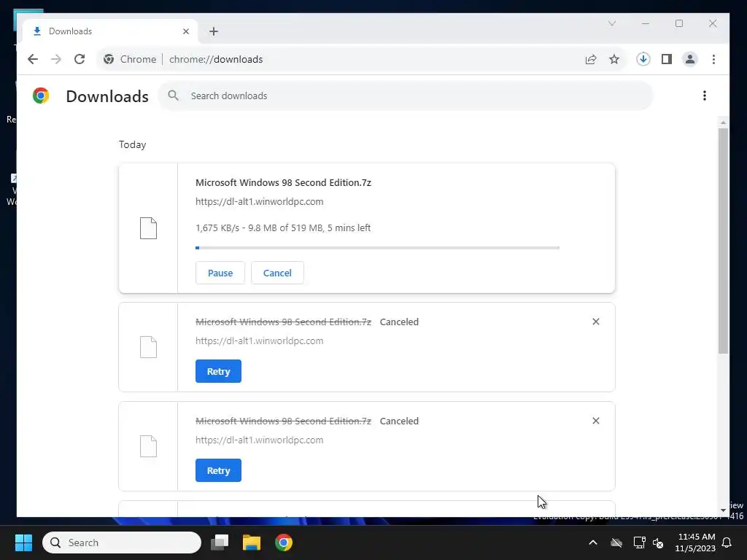This screenshot has height=560, width=747.
Task: Go back using the browser back arrow
Action: click(32, 59)
